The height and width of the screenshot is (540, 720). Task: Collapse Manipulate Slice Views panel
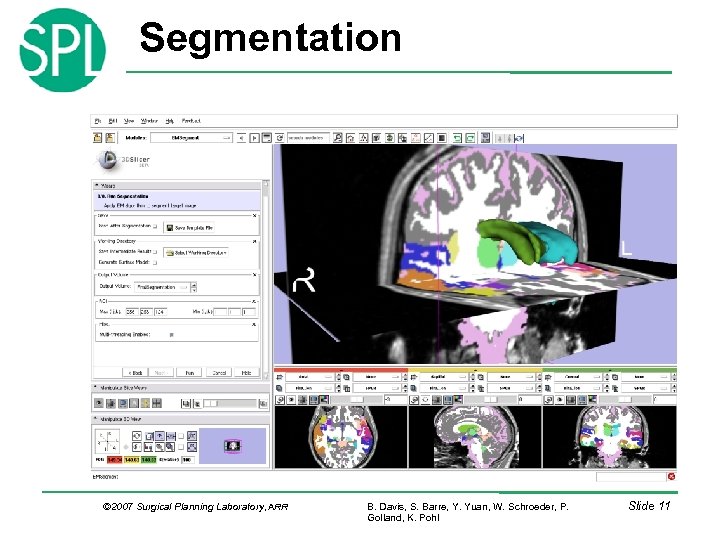[181, 388]
